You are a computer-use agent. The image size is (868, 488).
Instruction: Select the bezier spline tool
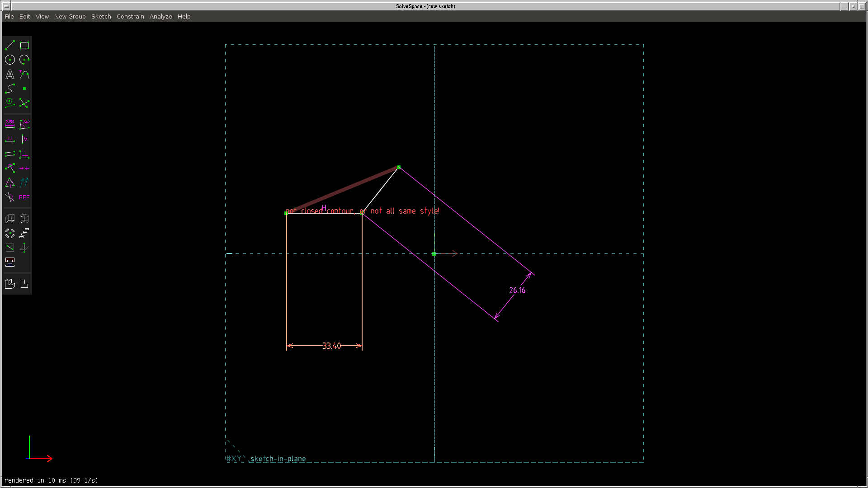point(10,89)
